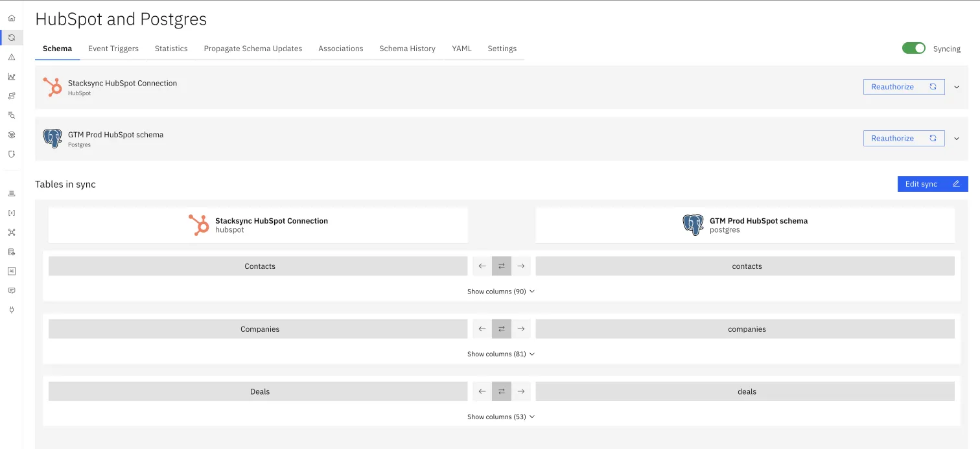Toggle the Syncing switch off
Screen dimensions: 980x449
pyautogui.click(x=914, y=49)
